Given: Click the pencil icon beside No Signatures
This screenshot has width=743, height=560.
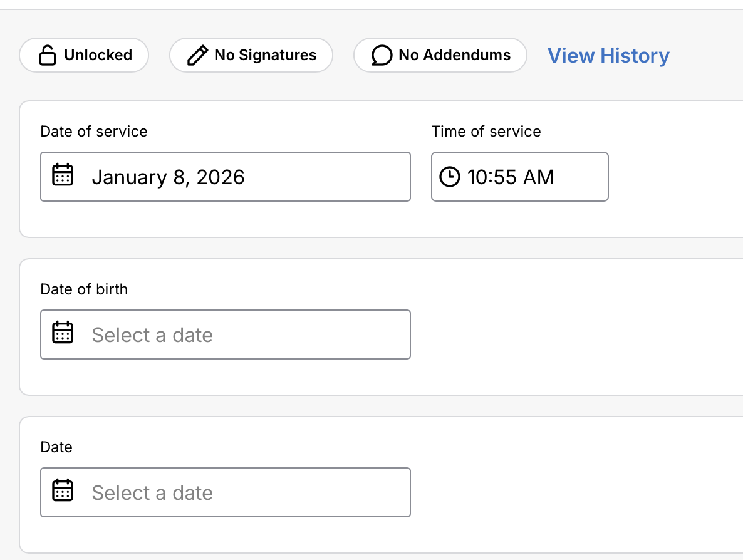Looking at the screenshot, I should [197, 56].
